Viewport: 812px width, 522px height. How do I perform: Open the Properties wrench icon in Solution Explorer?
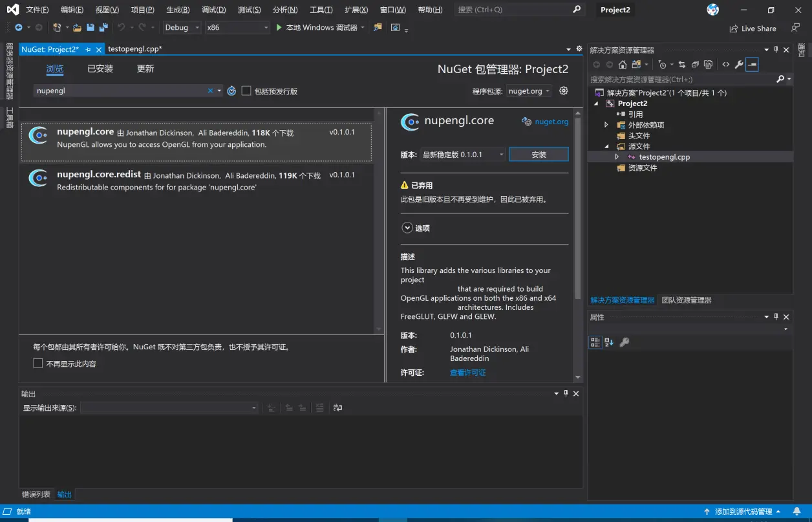click(x=739, y=65)
